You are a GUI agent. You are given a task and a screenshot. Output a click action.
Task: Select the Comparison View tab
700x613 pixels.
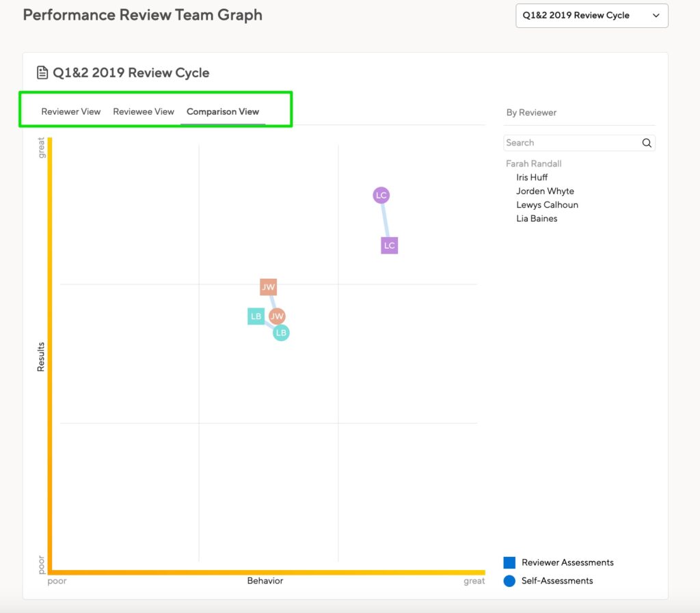[223, 111]
